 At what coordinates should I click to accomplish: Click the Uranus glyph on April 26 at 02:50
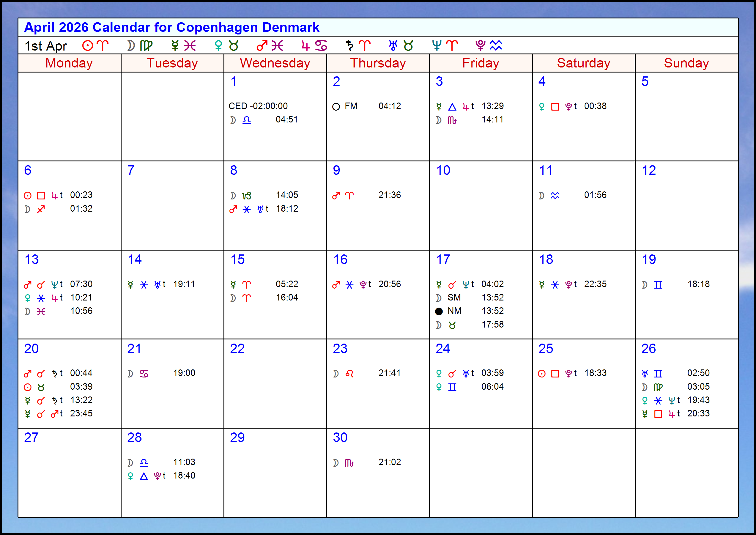[x=645, y=374]
